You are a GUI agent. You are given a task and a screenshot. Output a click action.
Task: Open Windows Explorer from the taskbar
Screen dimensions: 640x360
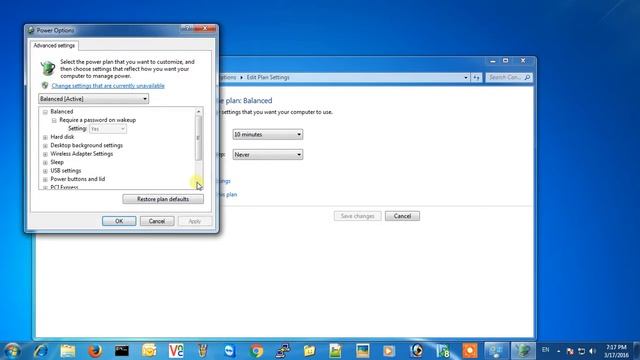click(x=68, y=351)
